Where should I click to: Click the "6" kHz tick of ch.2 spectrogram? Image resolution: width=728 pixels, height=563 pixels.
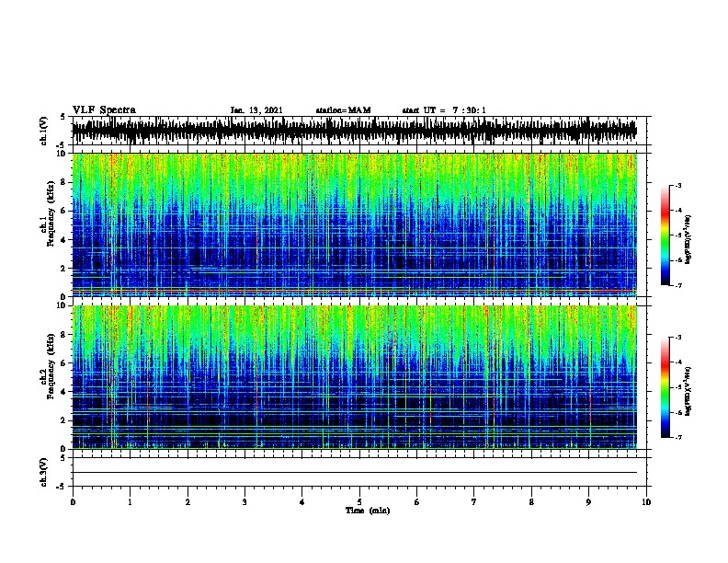click(64, 363)
